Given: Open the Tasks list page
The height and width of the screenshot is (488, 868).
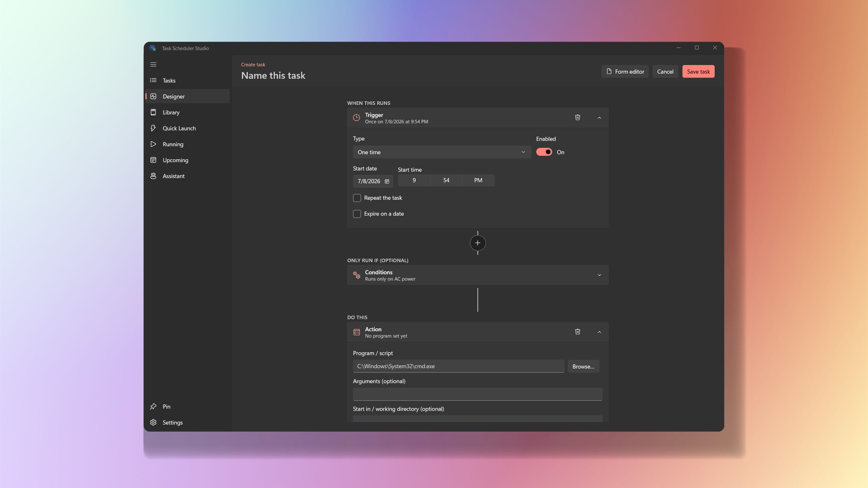Looking at the screenshot, I should click(188, 80).
